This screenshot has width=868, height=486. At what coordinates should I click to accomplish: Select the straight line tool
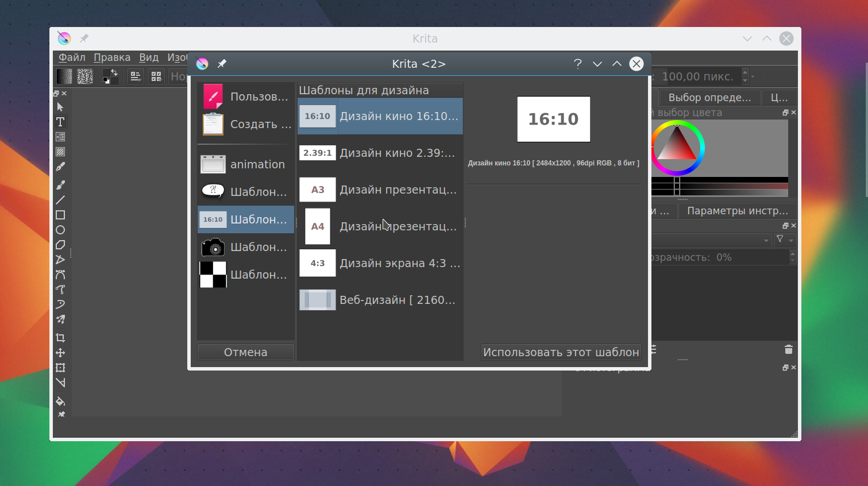[60, 200]
